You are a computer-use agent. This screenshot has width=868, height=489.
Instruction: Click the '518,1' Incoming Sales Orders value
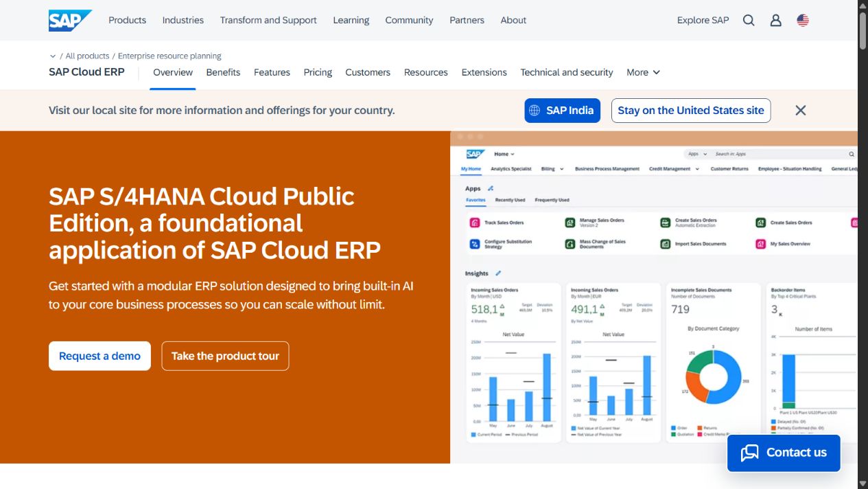[484, 309]
